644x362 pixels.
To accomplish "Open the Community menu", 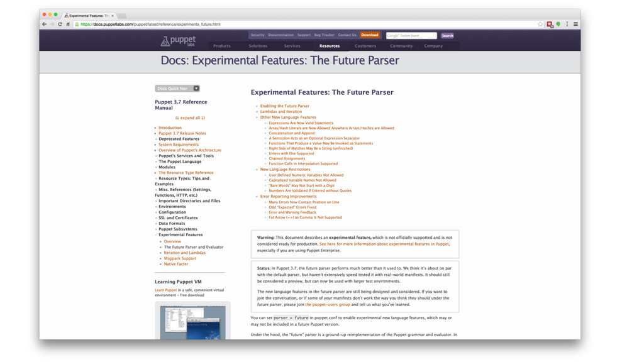I will [x=401, y=46].
